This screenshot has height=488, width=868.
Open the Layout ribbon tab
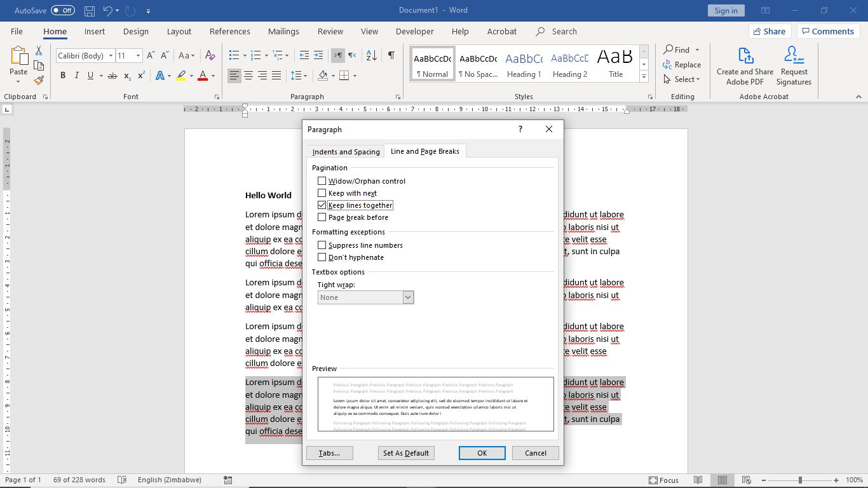179,31
